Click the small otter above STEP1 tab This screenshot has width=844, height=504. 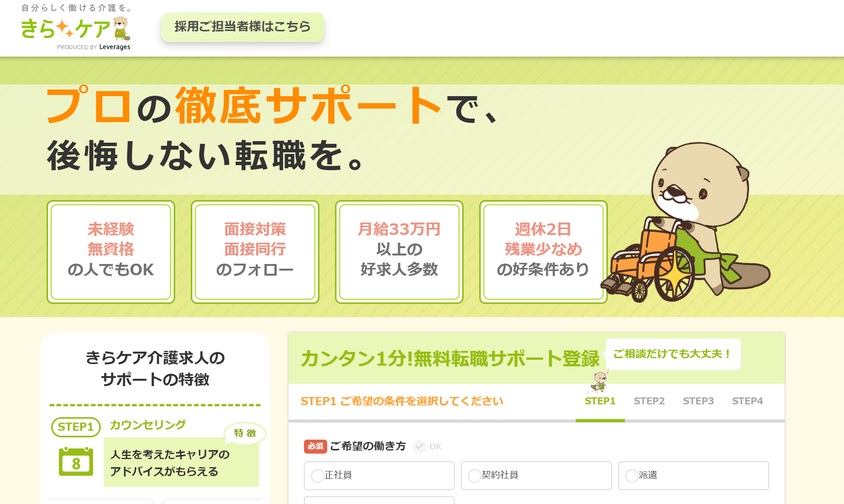coord(600,381)
